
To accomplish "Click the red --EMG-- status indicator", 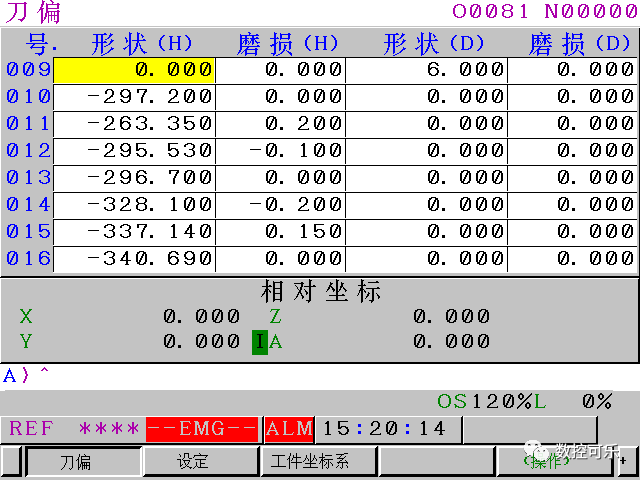I will click(x=202, y=429).
